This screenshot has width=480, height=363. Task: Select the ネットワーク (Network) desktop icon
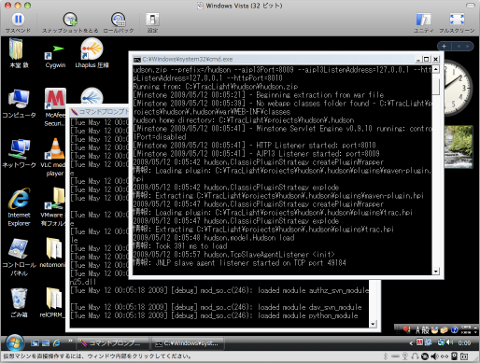19,154
